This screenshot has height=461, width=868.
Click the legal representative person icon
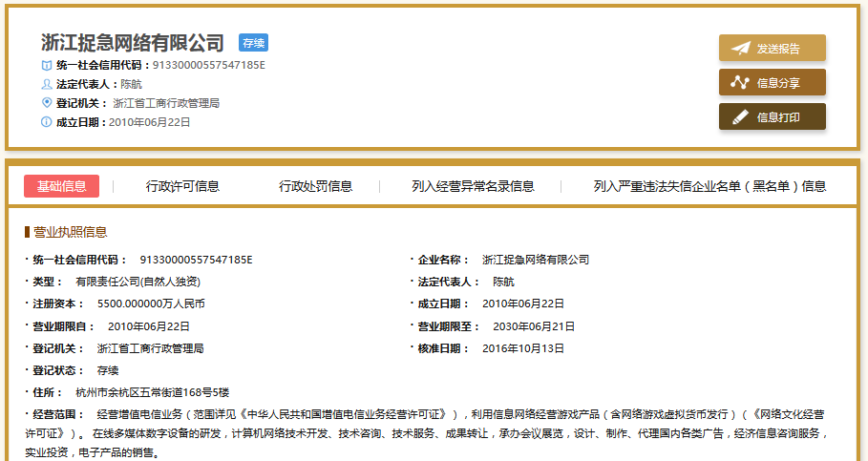[46, 84]
